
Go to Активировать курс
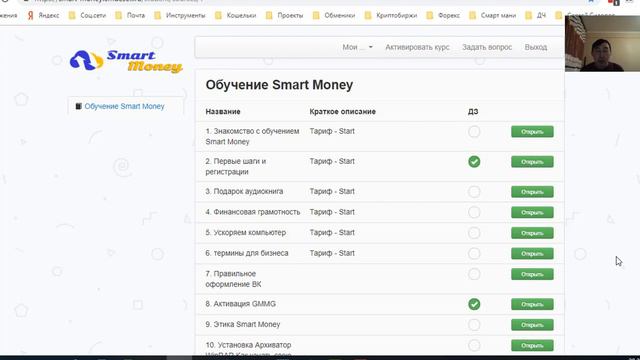(417, 47)
